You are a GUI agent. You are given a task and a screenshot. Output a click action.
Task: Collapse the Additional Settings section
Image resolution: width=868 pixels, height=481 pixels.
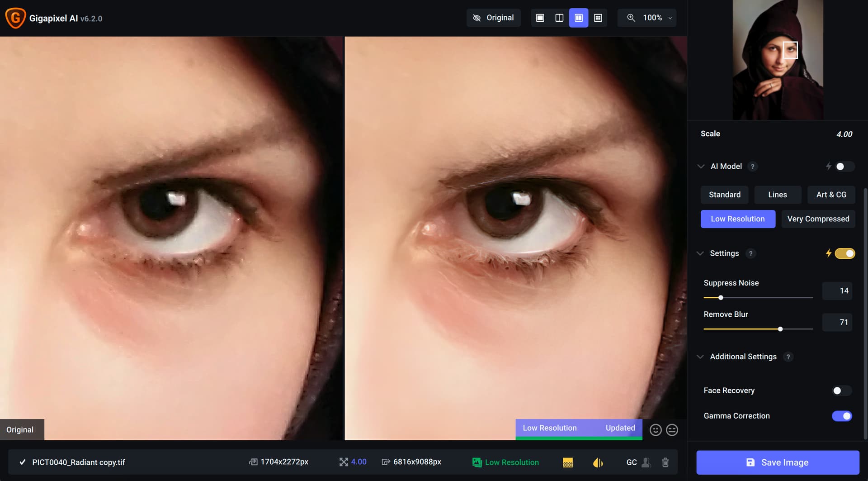(x=700, y=357)
